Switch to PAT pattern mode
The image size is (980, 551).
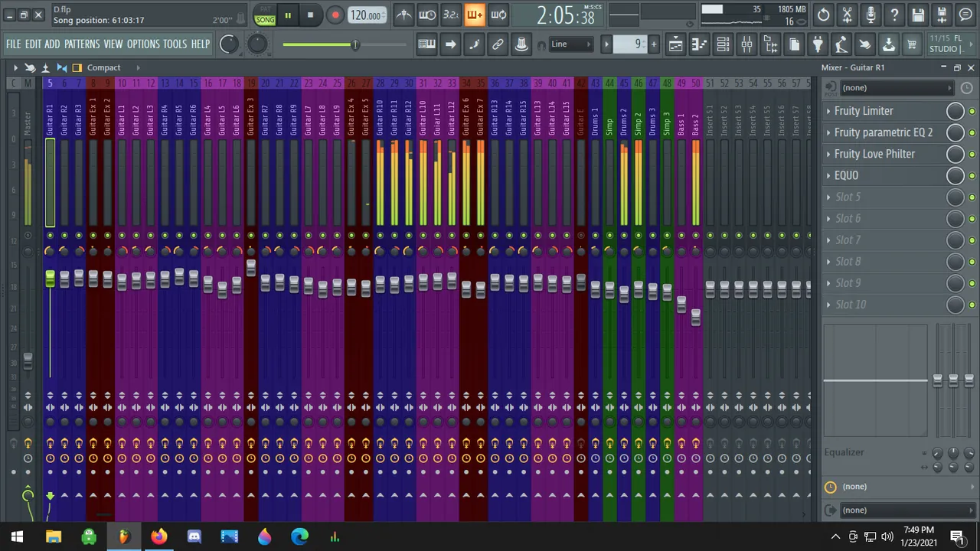(x=265, y=10)
